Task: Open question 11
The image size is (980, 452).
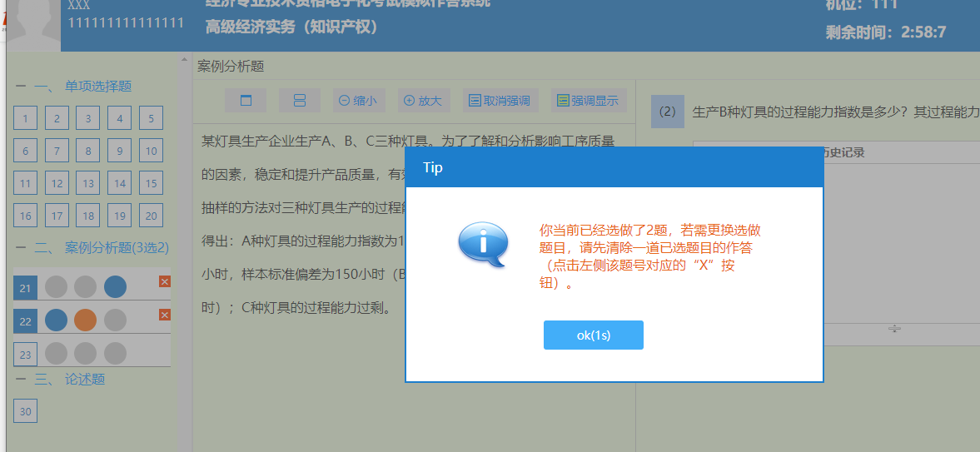Action: click(25, 183)
